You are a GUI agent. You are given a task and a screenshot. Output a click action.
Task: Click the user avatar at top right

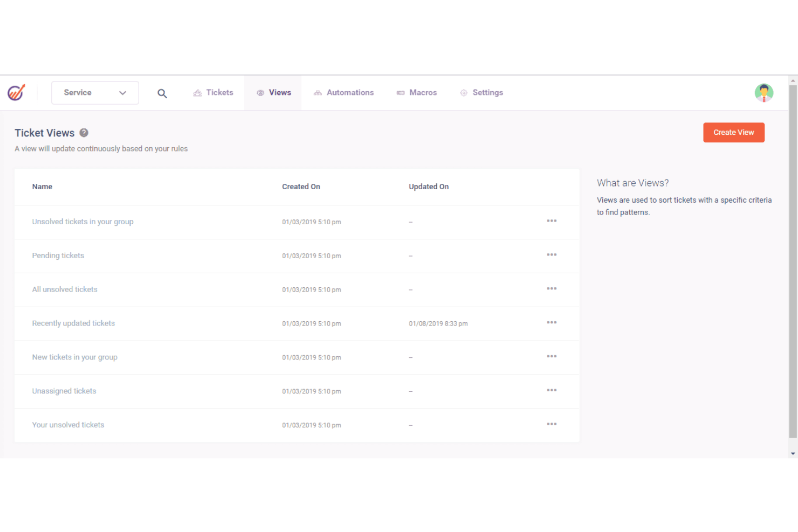pyautogui.click(x=764, y=92)
